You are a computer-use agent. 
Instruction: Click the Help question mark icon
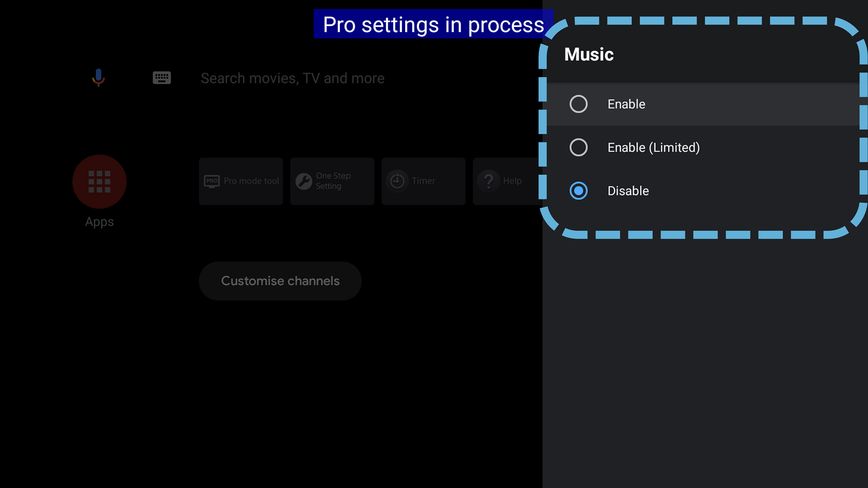[489, 181]
